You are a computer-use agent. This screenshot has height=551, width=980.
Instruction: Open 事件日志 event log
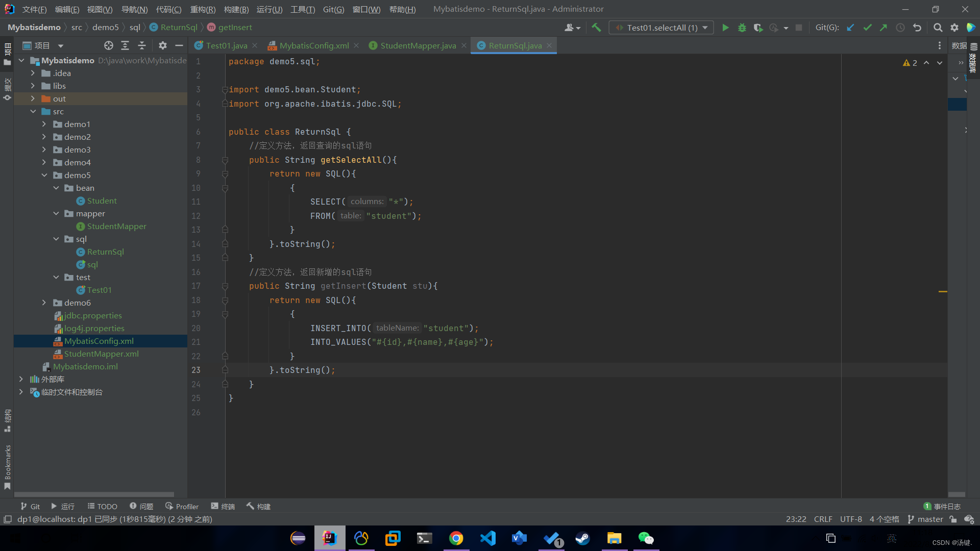tap(942, 506)
